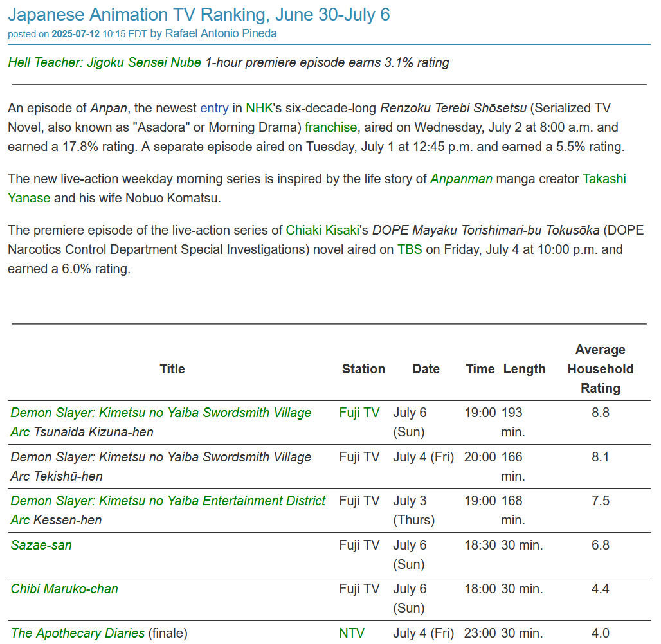Screen dimensions: 661x644
Task: Select the '166 min.' length cell
Action: (512, 467)
